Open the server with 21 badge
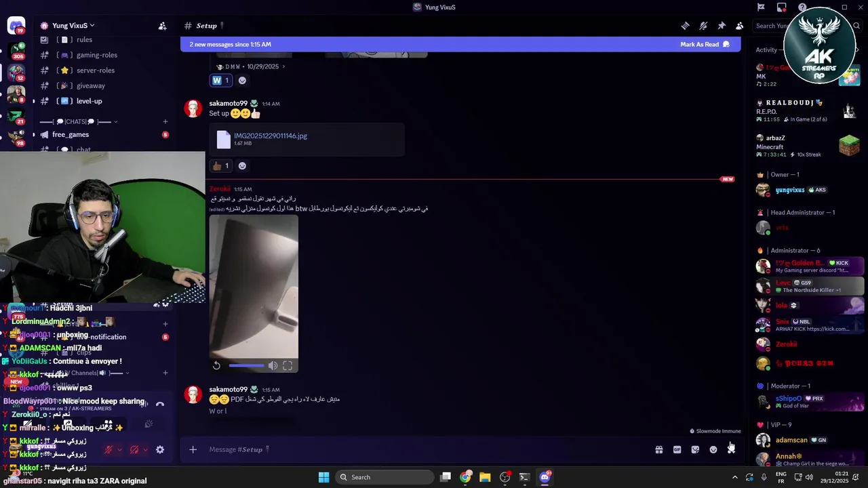The image size is (868, 488). click(16, 115)
